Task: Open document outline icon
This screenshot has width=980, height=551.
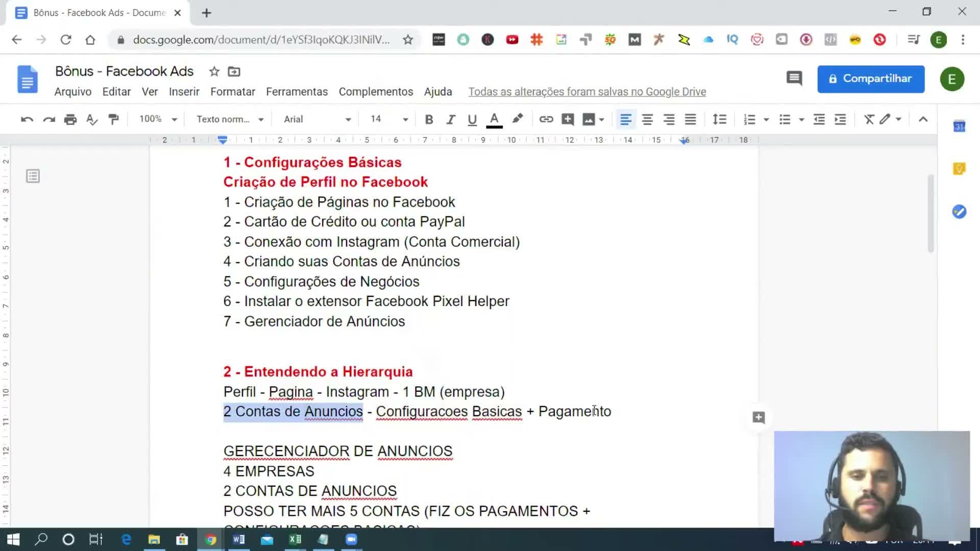Action: click(x=33, y=177)
